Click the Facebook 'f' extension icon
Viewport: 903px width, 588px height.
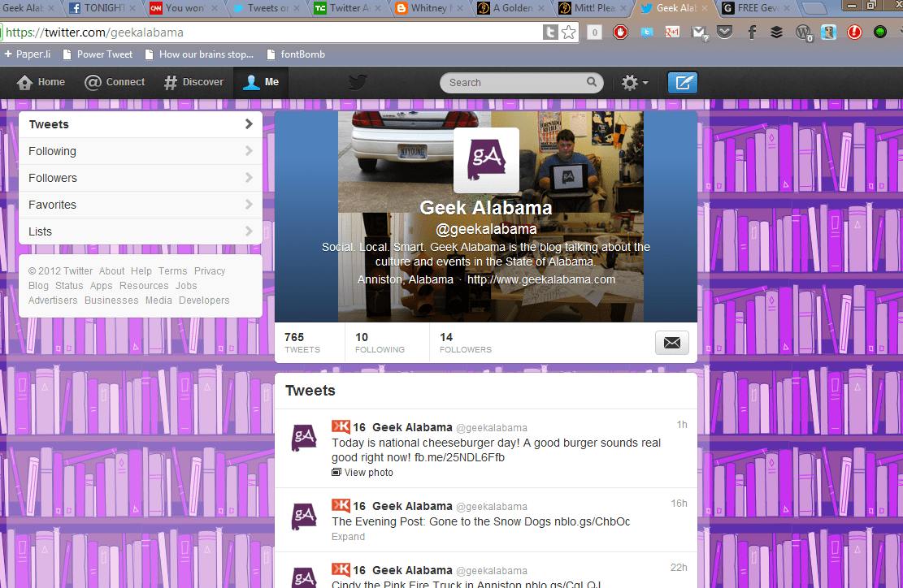tap(752, 32)
